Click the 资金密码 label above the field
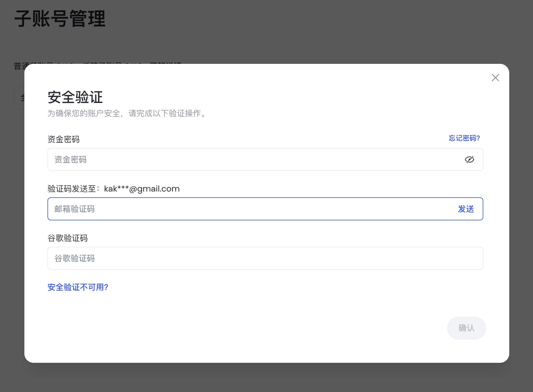Viewport: 533px width, 392px height. tap(63, 140)
